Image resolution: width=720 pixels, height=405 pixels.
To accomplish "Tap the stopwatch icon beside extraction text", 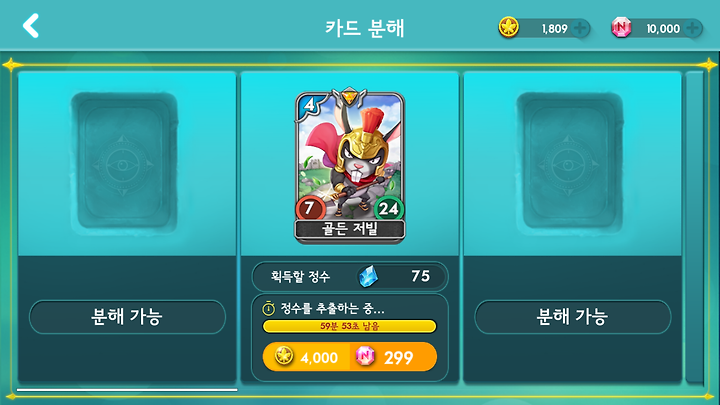I will click(x=269, y=309).
